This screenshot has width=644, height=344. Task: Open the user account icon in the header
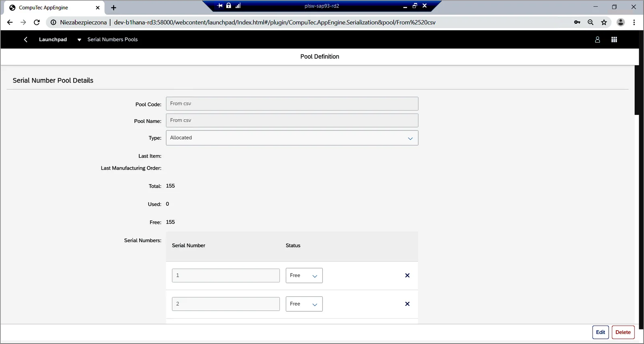[x=597, y=39]
